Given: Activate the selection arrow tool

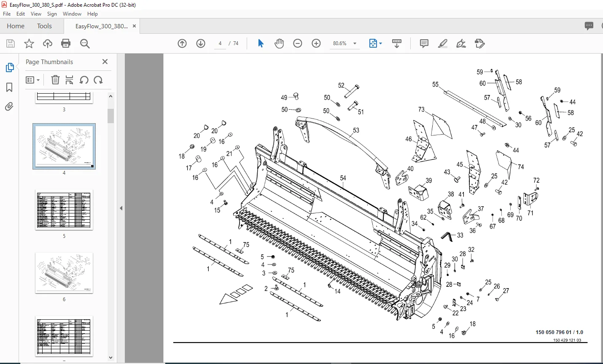Looking at the screenshot, I should pos(261,43).
